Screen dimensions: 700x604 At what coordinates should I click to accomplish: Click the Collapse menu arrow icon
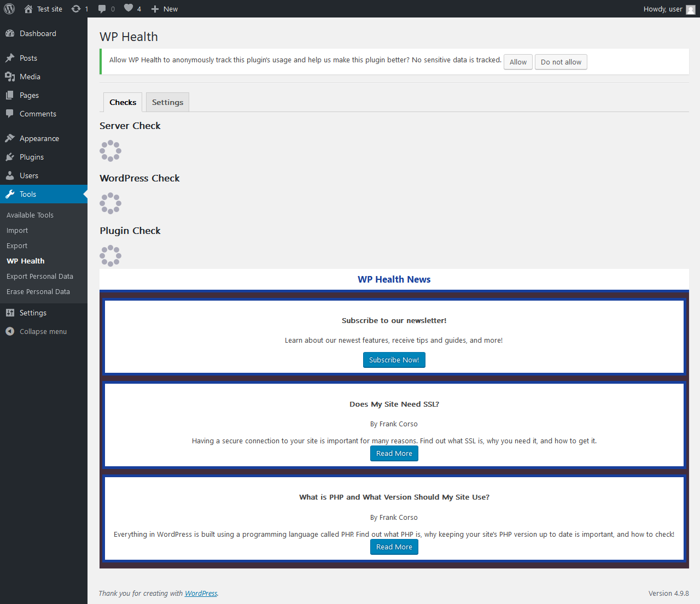coord(10,331)
